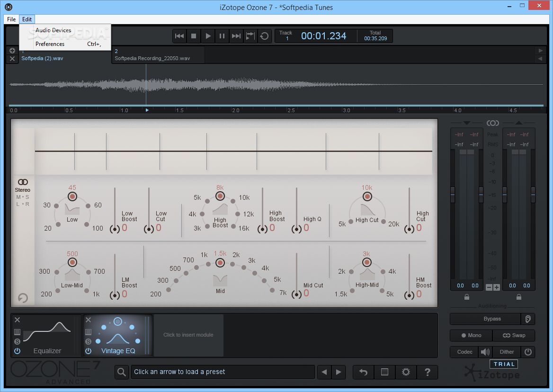Click the minus meter zoom button
Screen dimensions: 553x392
pos(489,287)
